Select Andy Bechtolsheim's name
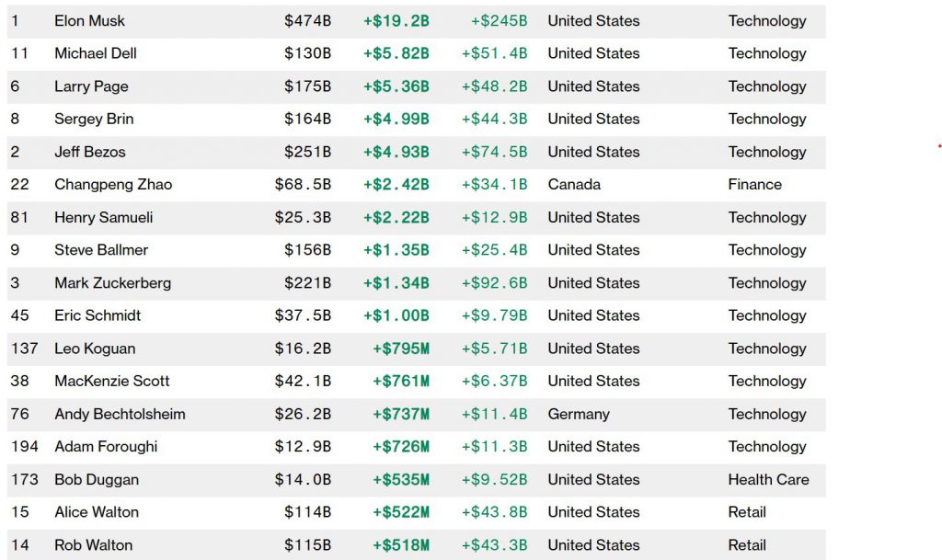This screenshot has width=942, height=560. (x=120, y=414)
